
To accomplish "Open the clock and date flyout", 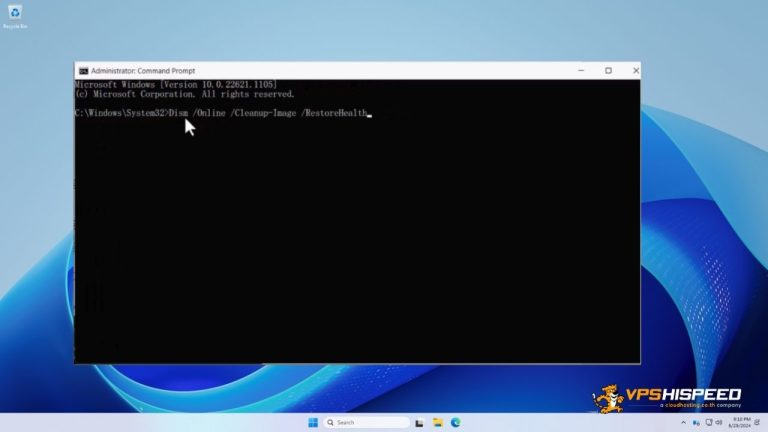I will (739, 423).
